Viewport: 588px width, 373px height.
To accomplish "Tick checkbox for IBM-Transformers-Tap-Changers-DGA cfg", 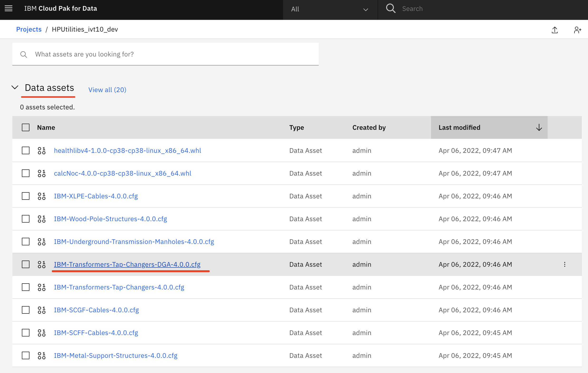I will coord(26,264).
